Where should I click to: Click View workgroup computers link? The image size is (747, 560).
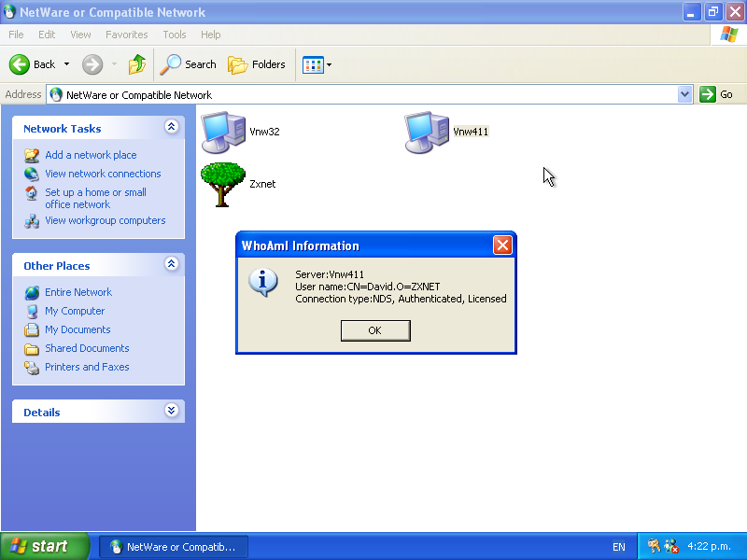click(x=106, y=220)
